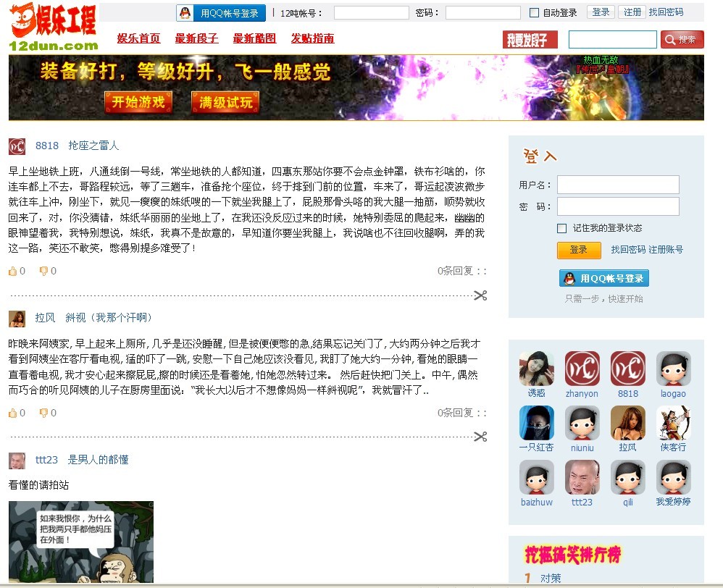Click scissors icon below 抢座之雷人 post
This screenshot has height=588, width=723.
[480, 295]
